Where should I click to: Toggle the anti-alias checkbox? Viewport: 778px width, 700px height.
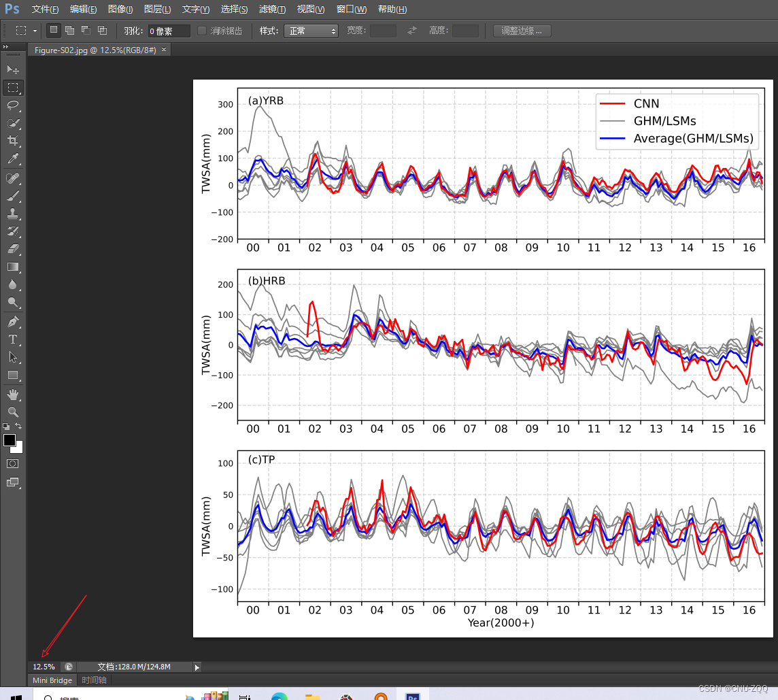(201, 31)
